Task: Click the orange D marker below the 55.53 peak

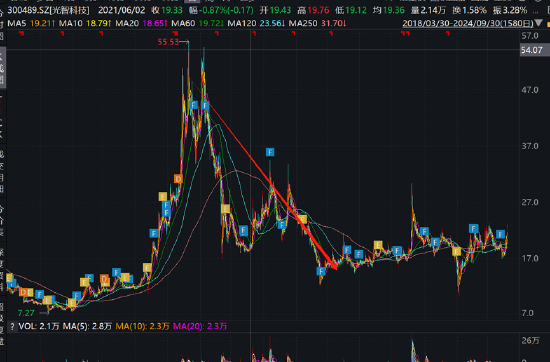Action: [178, 179]
